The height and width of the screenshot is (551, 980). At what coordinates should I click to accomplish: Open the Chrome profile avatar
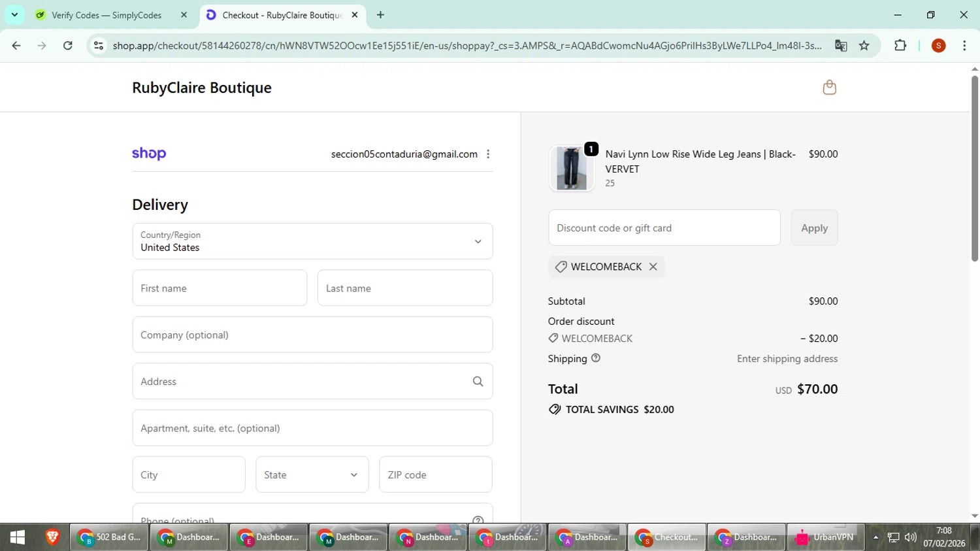(x=939, y=45)
